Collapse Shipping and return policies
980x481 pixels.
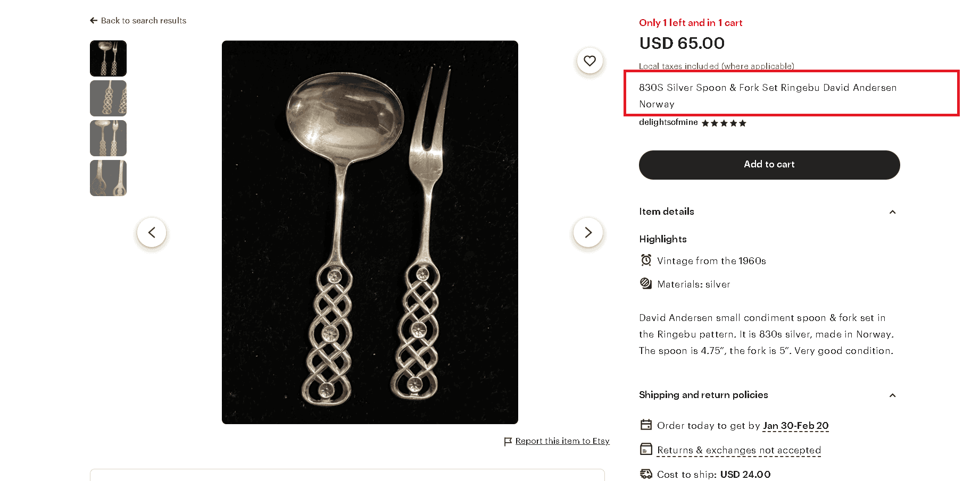[892, 395]
